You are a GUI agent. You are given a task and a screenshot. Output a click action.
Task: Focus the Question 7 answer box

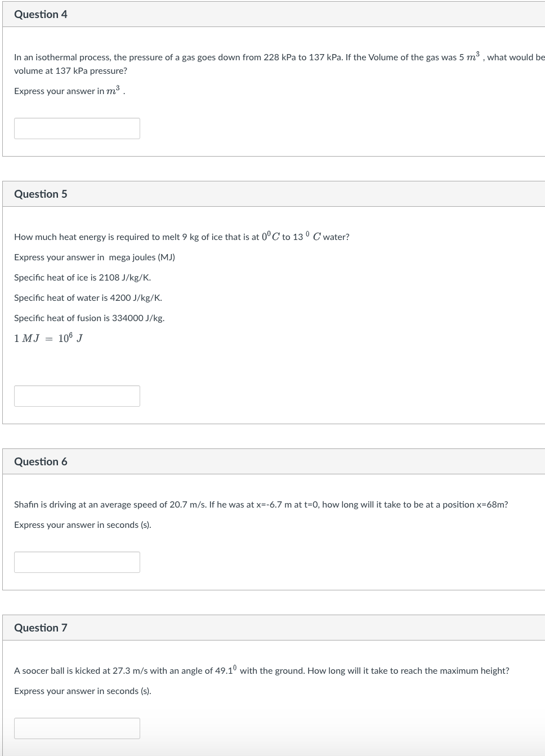point(77,728)
